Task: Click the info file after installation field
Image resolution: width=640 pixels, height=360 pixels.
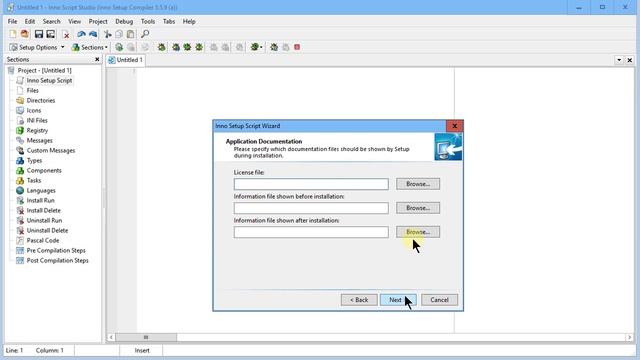Action: (311, 232)
